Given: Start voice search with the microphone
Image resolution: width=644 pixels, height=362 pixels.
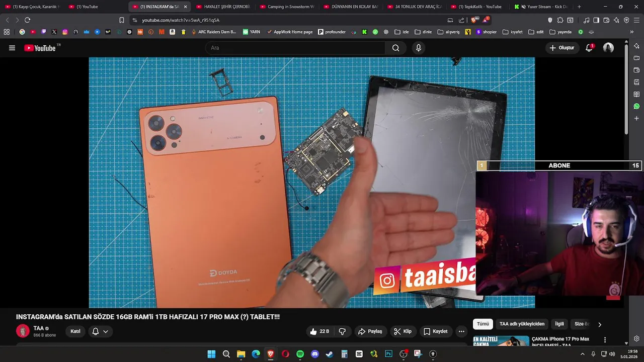Looking at the screenshot, I should click(x=418, y=48).
